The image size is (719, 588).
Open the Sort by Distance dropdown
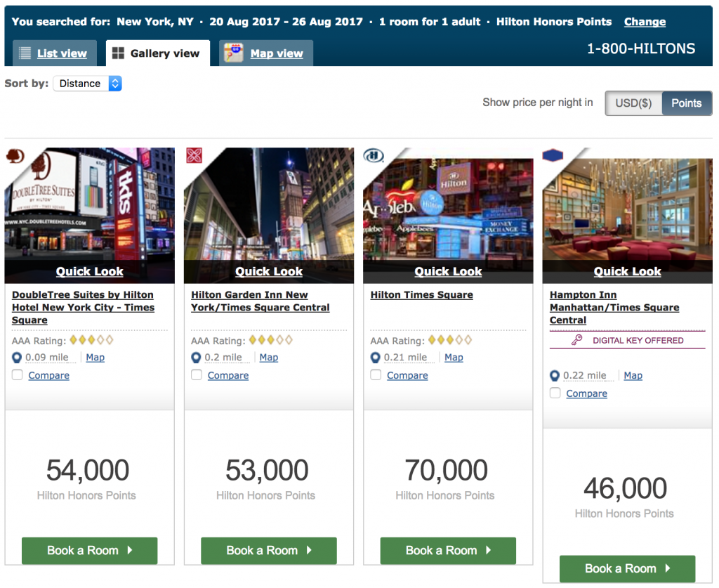(88, 84)
